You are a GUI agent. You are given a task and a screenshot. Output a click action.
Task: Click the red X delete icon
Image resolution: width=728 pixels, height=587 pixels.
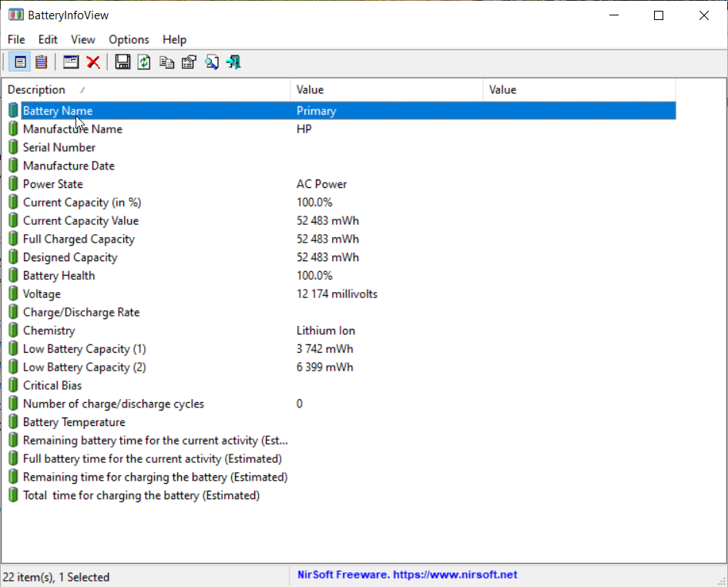(x=93, y=62)
